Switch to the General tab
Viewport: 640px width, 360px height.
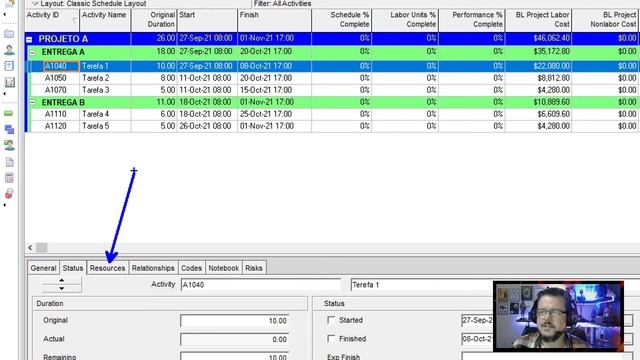point(43,268)
